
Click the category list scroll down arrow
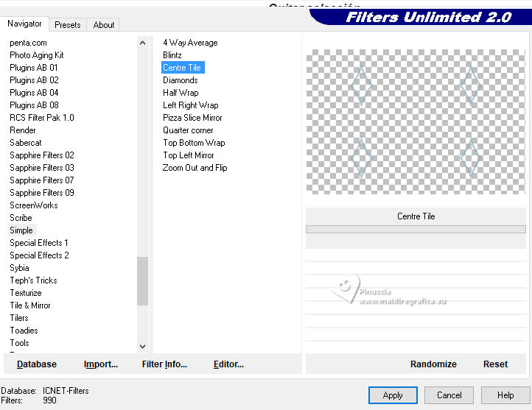(142, 346)
